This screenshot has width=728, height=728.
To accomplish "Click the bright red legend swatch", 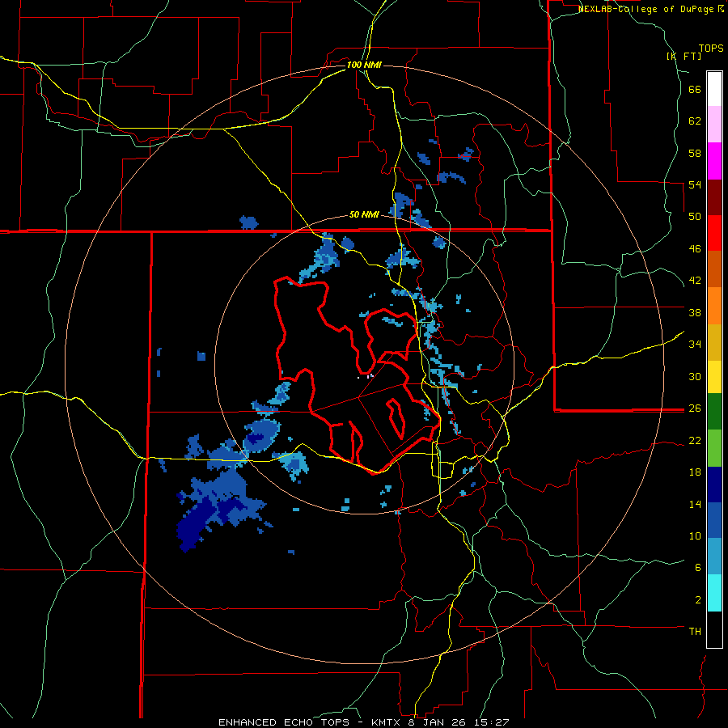I will tap(714, 233).
